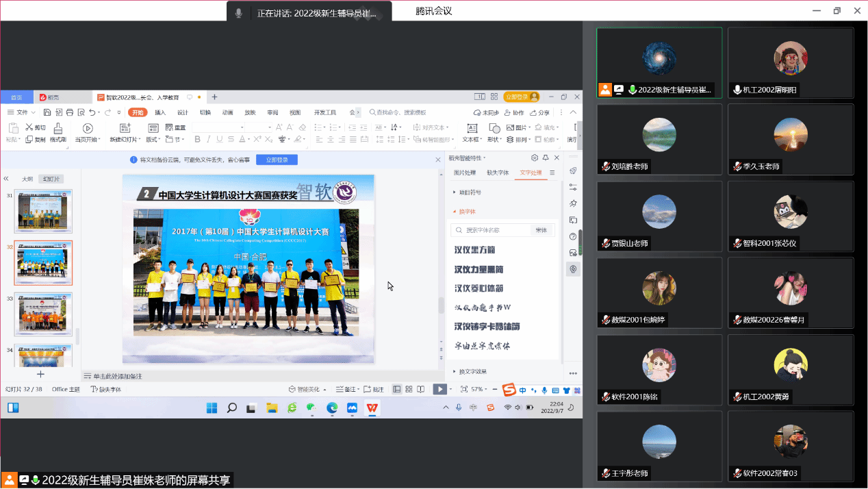Open the 版式 layout dropdown
The image size is (868, 489).
pos(154,140)
